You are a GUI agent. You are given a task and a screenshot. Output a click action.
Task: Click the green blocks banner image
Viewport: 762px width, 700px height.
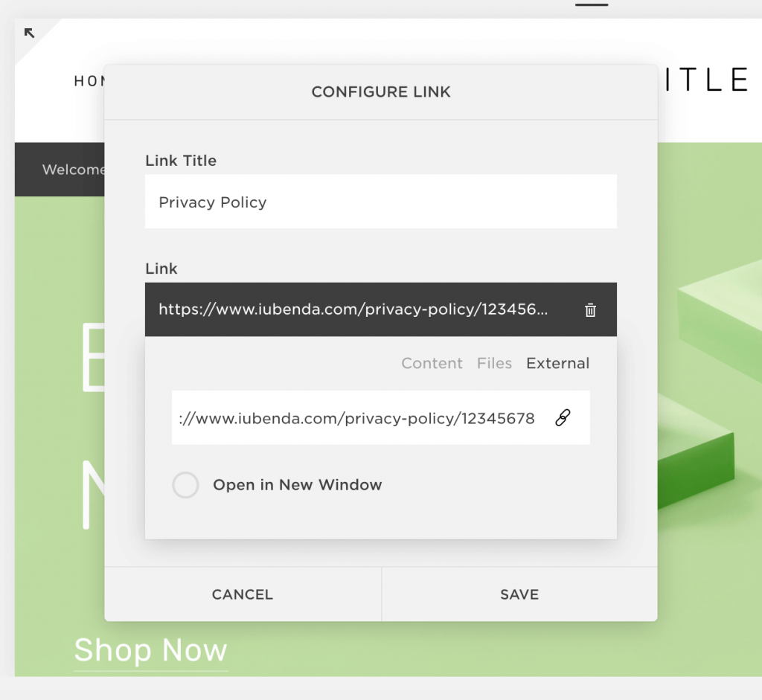[709, 409]
